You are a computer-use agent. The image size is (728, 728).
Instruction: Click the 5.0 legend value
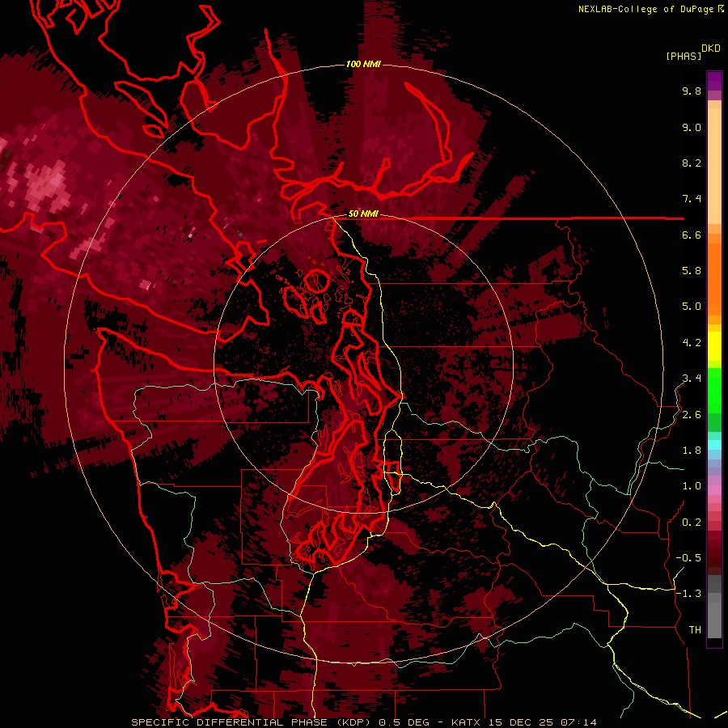(692, 307)
